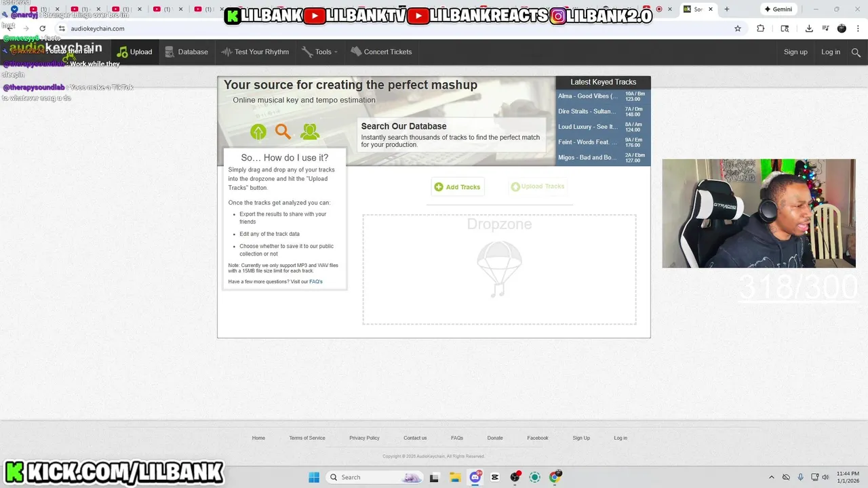868x488 pixels.
Task: Open the Chrome downloads icon
Action: tap(809, 28)
